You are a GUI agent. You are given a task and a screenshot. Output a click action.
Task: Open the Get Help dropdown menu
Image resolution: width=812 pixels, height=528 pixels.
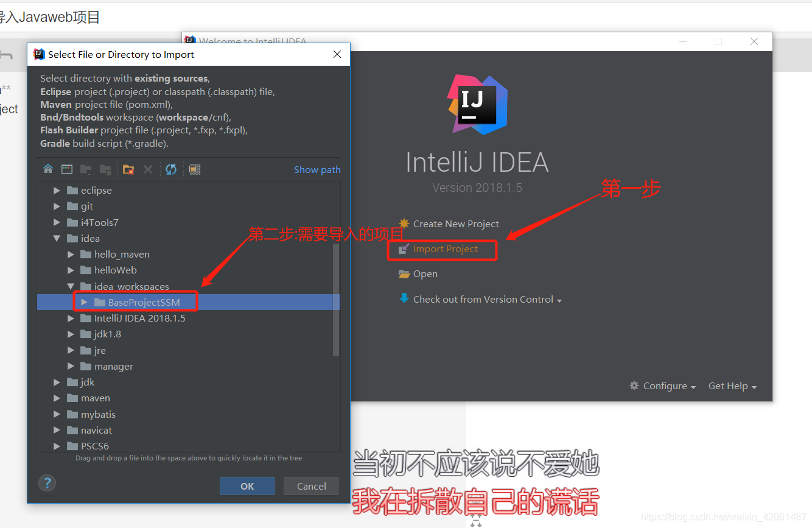(733, 385)
